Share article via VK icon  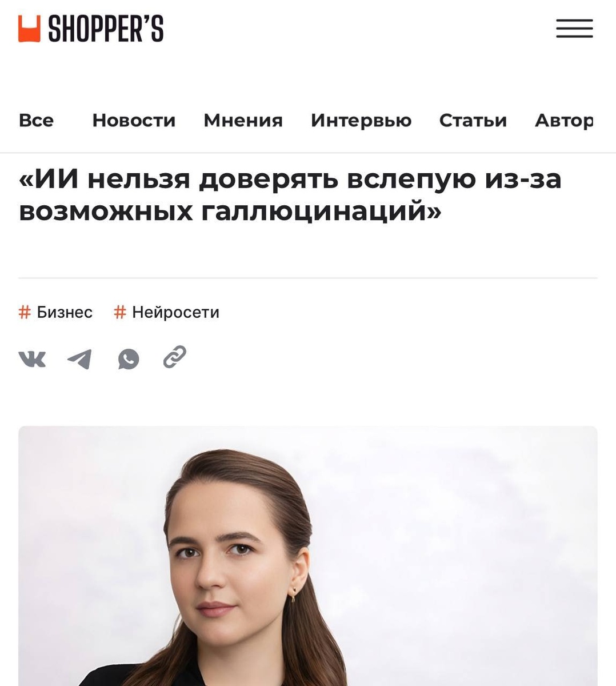pos(32,359)
